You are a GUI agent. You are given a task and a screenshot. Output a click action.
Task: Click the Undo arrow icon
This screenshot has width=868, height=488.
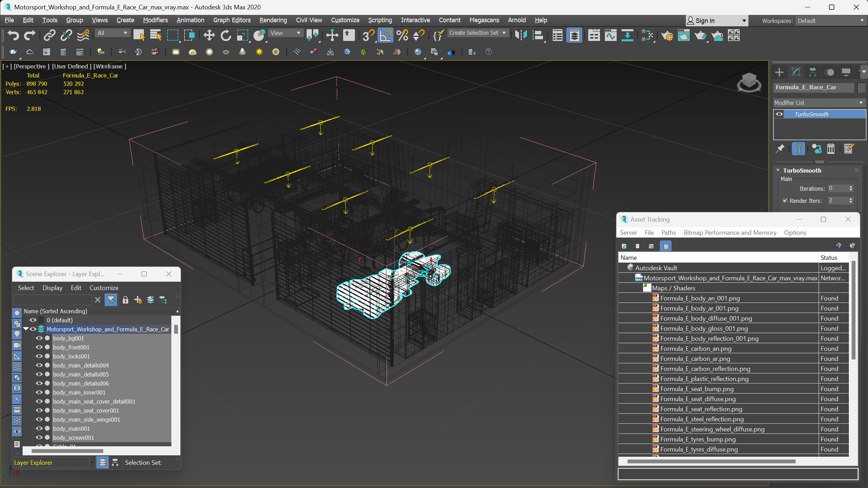click(x=13, y=35)
